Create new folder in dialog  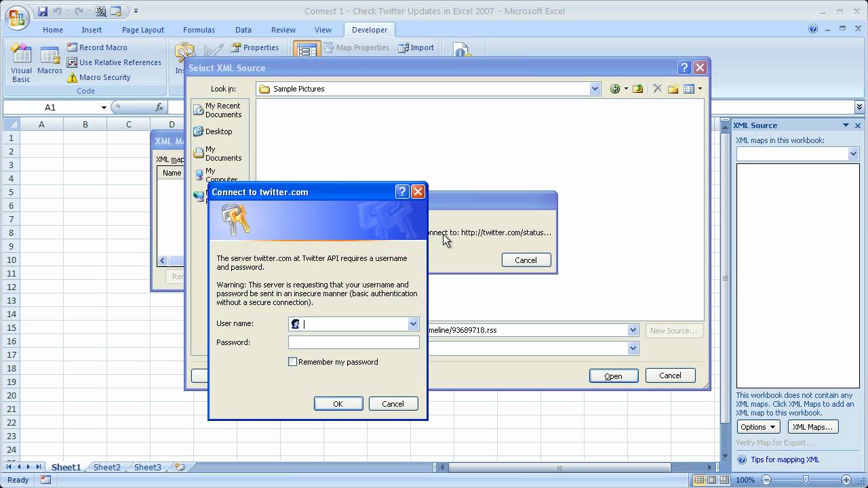[x=673, y=89]
